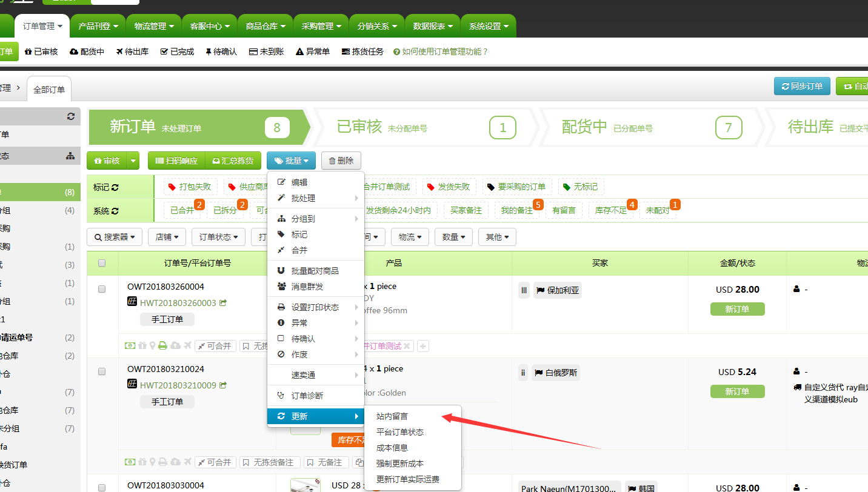Choose 编辑 in the 批量 menu
The height and width of the screenshot is (492, 868).
[316, 182]
